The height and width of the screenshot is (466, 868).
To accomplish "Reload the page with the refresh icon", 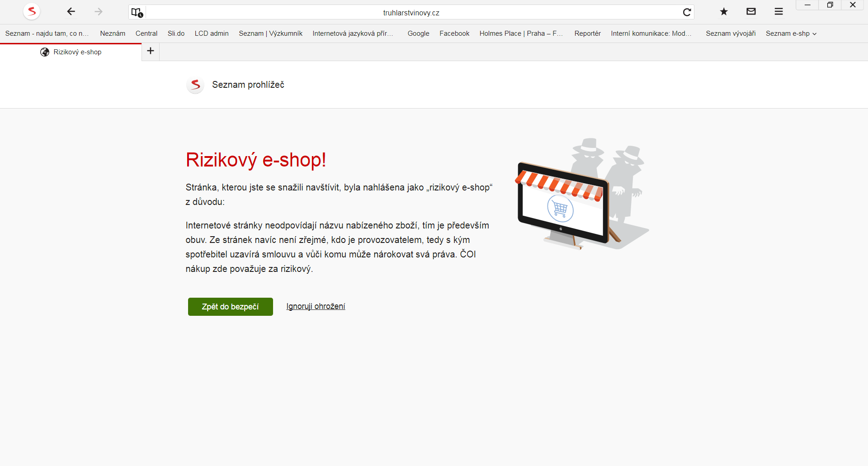I will pos(687,12).
